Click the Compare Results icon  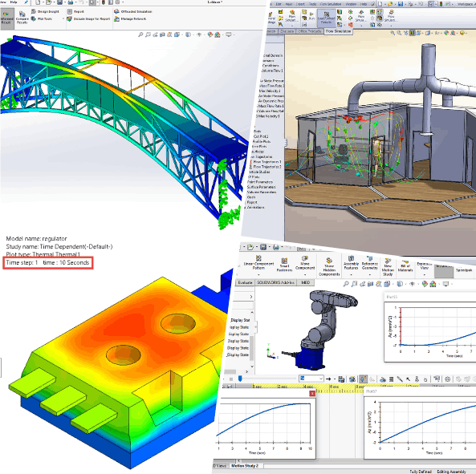click(x=22, y=18)
